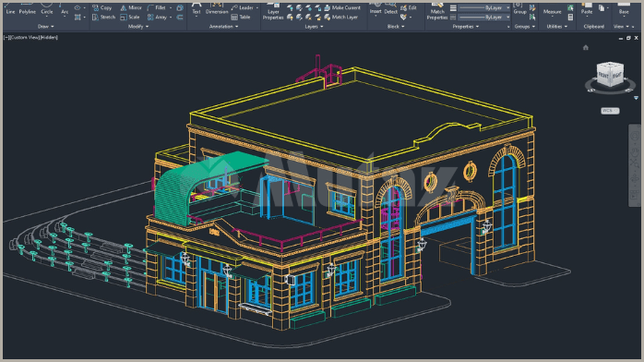Click the Quick Calculator icon in Utilities

pyautogui.click(x=570, y=18)
